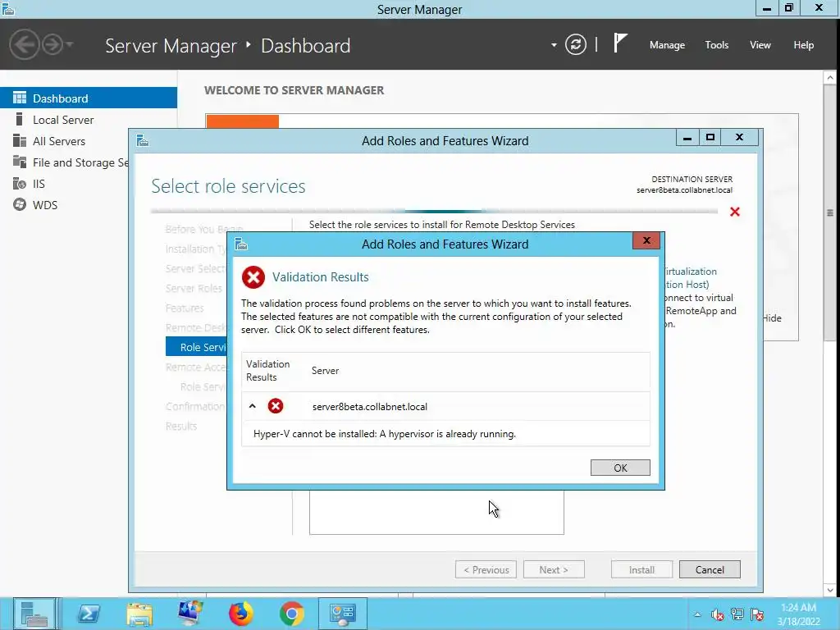Click the Server column header
Image resolution: width=840 pixels, height=630 pixels.
[325, 371]
